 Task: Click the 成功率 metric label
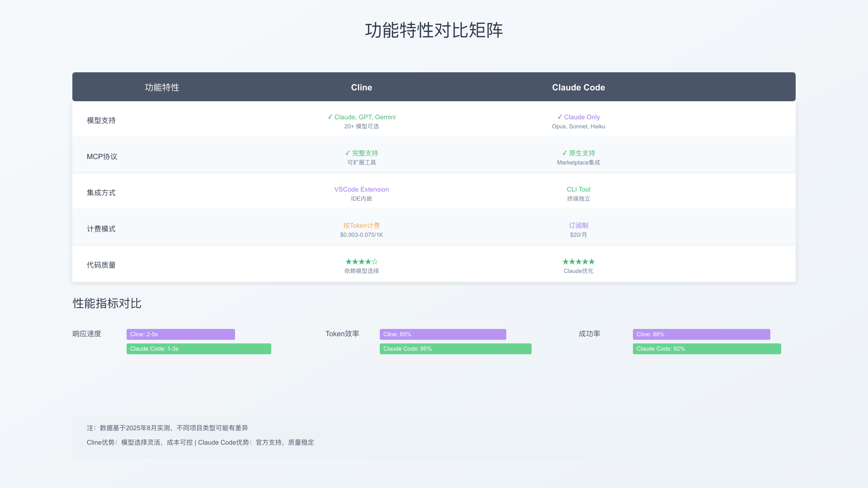tap(590, 334)
